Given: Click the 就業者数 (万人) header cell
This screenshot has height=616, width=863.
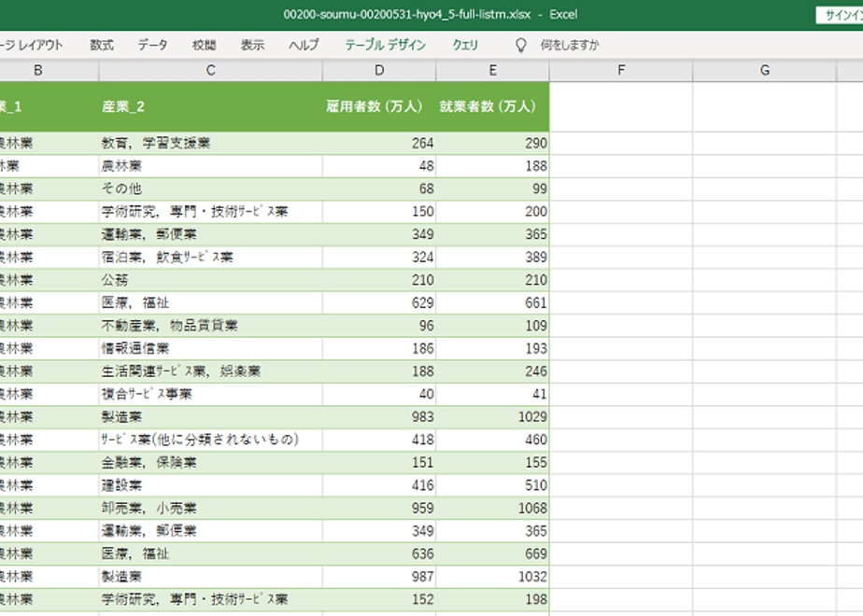Looking at the screenshot, I should (492, 106).
